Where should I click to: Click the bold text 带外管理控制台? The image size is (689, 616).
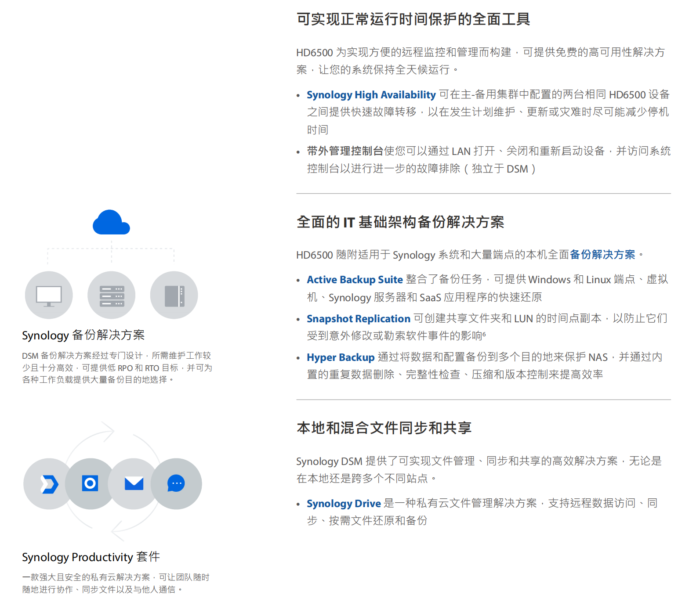345,151
